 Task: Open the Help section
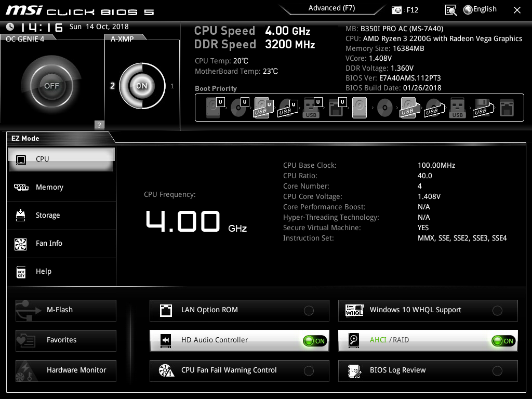(x=61, y=271)
